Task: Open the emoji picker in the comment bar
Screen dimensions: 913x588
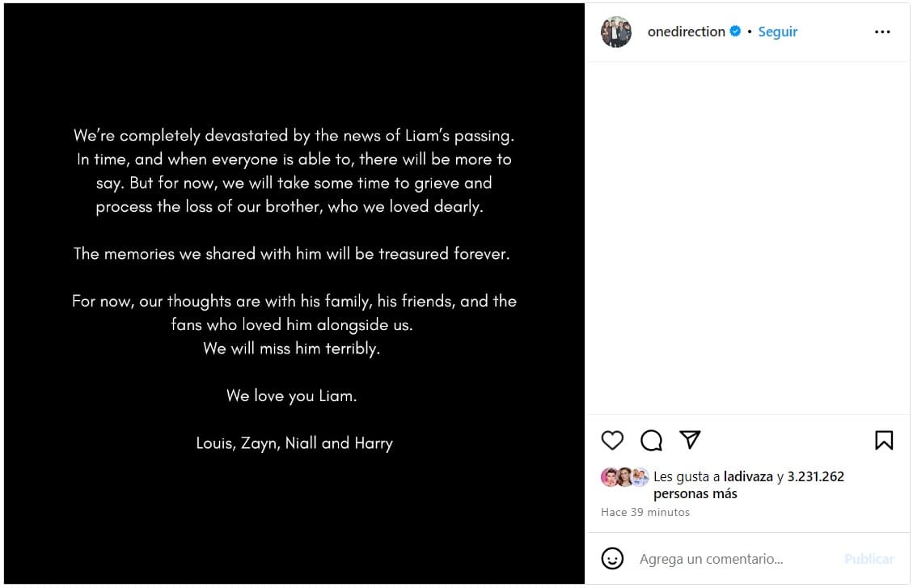Action: 613,558
